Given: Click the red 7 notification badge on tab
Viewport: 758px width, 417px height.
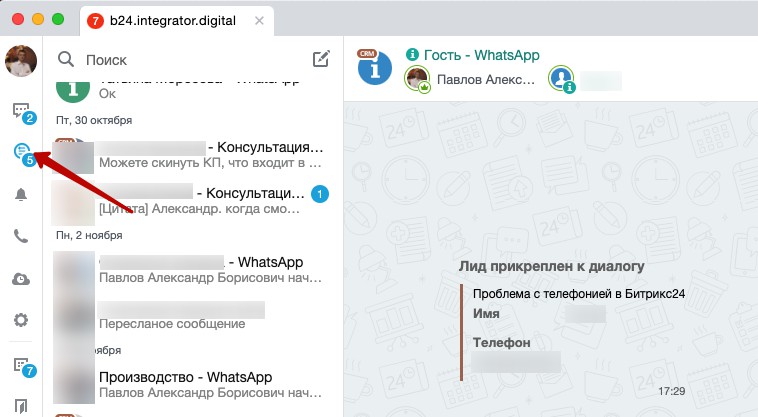Looking at the screenshot, I should 95,21.
